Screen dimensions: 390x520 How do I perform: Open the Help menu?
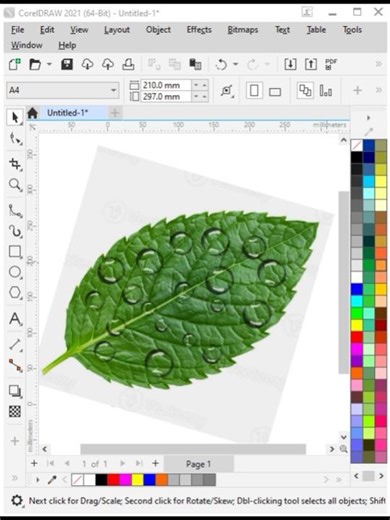tap(67, 45)
